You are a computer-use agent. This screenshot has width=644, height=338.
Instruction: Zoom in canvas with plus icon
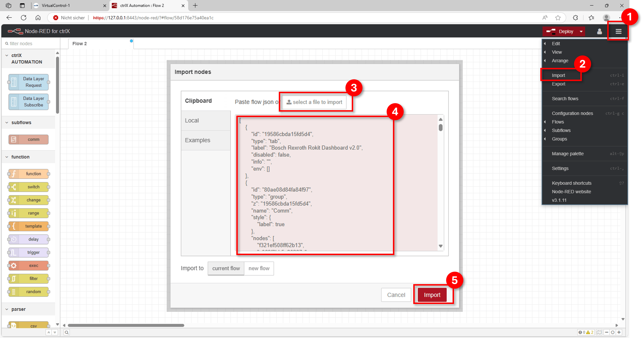pyautogui.click(x=619, y=332)
